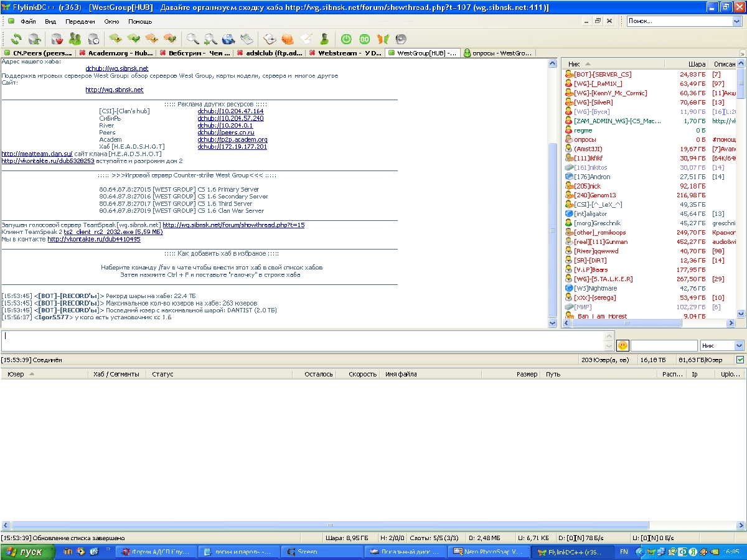Sort user list by 'Шара' column header
Viewport: 747px width, 560px height.
(x=697, y=64)
